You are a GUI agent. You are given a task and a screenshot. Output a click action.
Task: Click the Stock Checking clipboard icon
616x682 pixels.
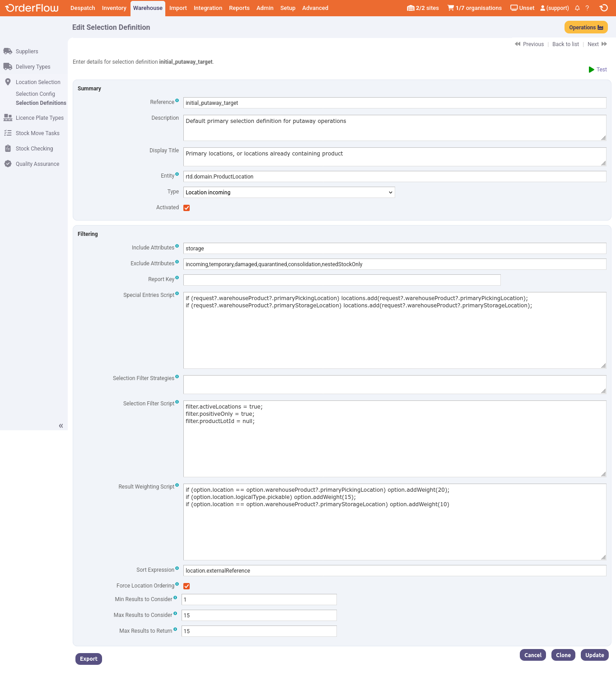click(8, 149)
